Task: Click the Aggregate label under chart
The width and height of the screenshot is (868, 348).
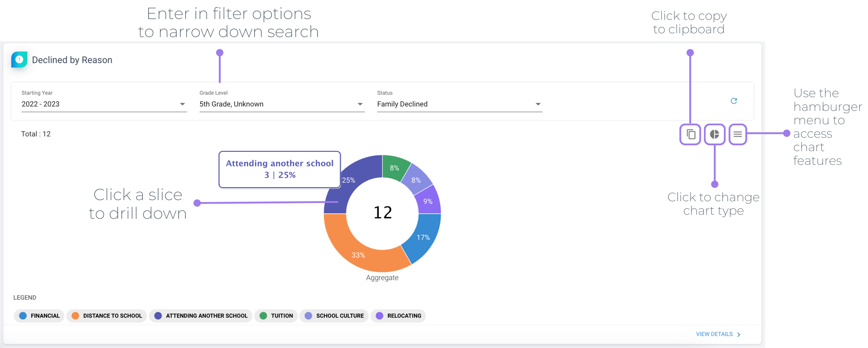Action: click(x=382, y=278)
